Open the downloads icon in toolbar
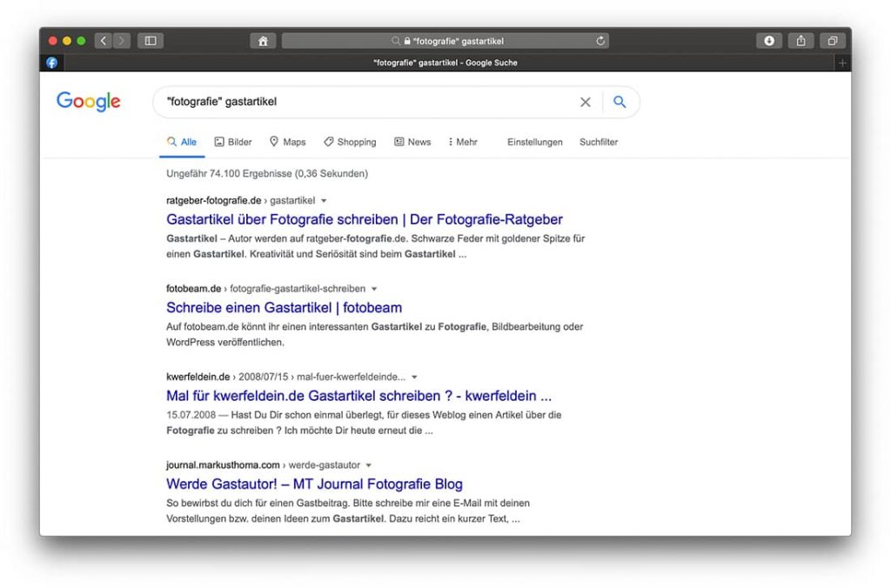Image resolution: width=891 pixels, height=588 pixels. pyautogui.click(x=769, y=41)
